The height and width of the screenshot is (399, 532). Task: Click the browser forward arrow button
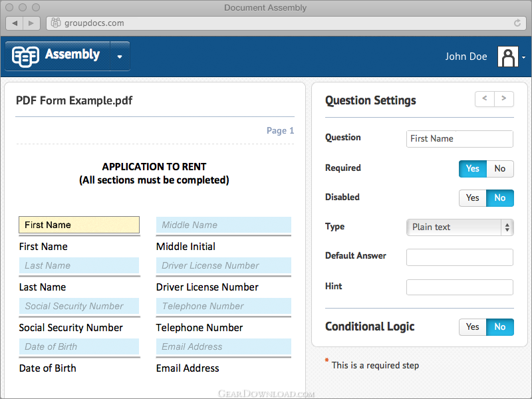pos(31,23)
